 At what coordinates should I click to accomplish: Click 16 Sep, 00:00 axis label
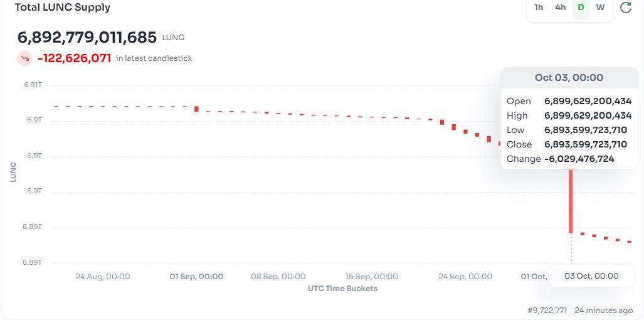click(372, 276)
